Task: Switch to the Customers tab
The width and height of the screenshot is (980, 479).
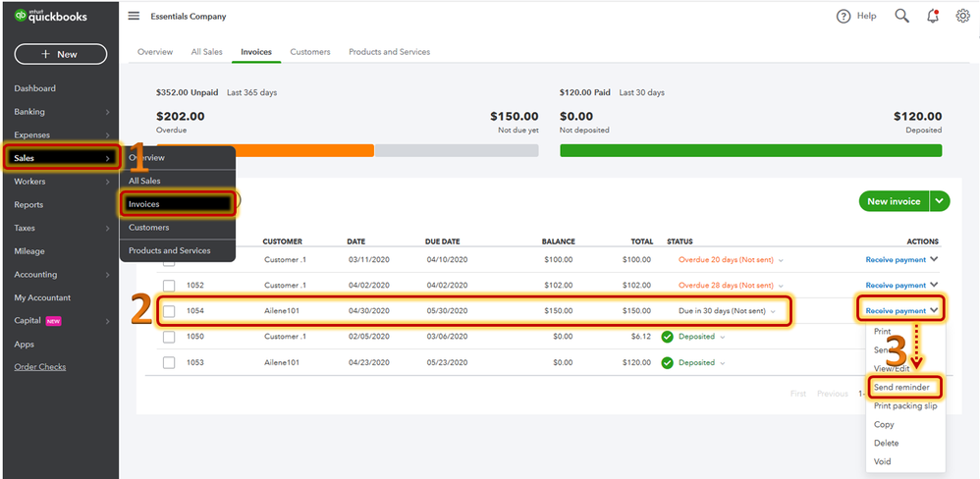Action: pos(310,52)
